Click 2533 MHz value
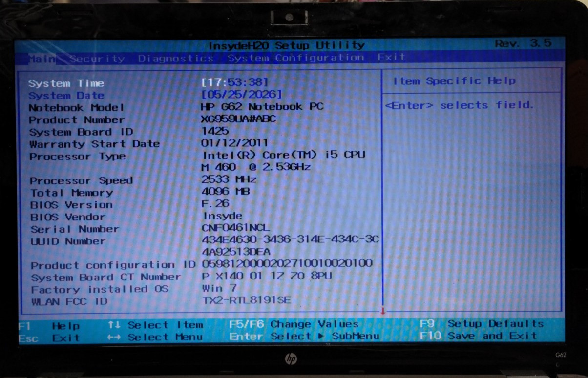This screenshot has height=378, width=588. 229,179
